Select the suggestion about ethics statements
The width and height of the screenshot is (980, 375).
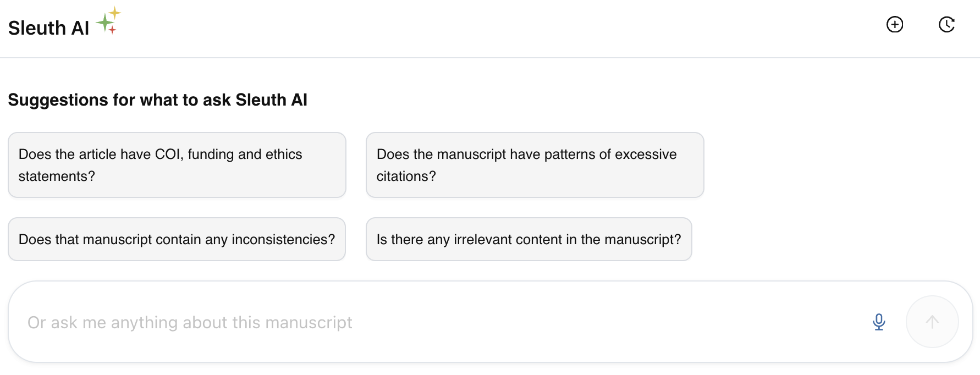(177, 165)
